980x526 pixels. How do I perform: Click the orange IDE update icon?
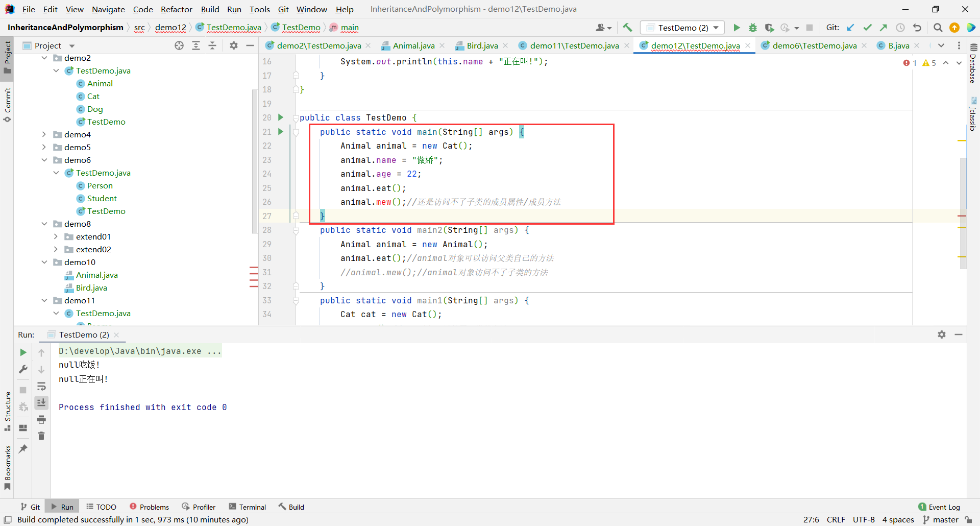(954, 28)
